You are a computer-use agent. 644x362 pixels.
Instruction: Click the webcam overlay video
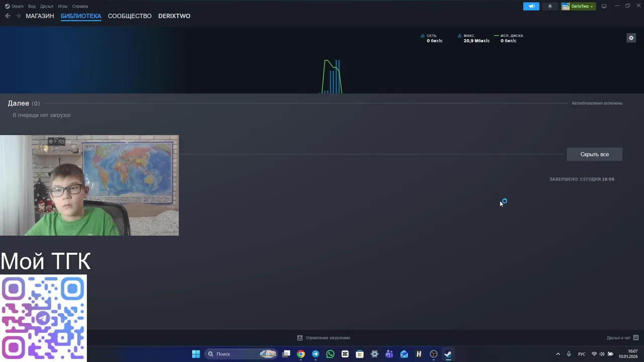click(89, 185)
